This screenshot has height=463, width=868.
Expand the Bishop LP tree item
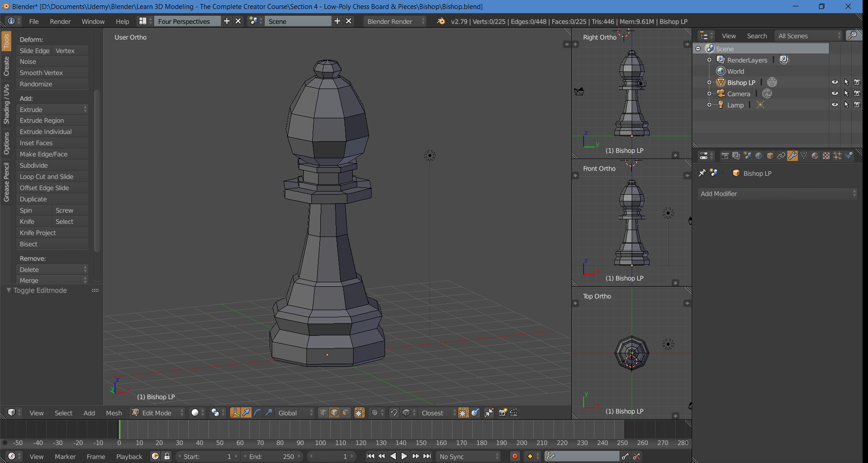pyautogui.click(x=709, y=82)
